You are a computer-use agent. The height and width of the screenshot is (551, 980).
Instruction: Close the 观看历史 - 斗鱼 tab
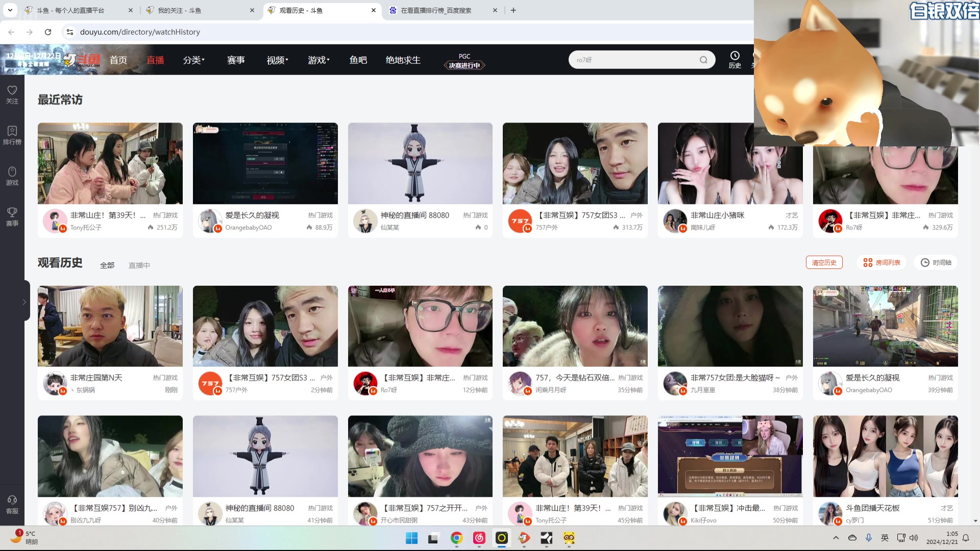tap(374, 10)
